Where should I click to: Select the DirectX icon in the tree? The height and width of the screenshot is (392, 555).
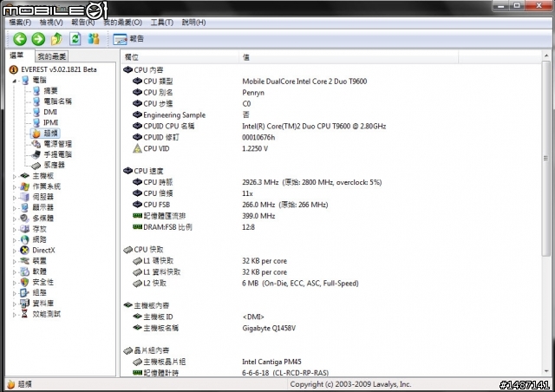25,250
